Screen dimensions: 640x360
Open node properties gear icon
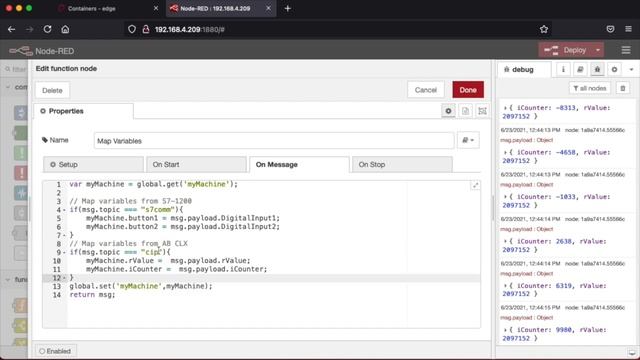pyautogui.click(x=448, y=111)
